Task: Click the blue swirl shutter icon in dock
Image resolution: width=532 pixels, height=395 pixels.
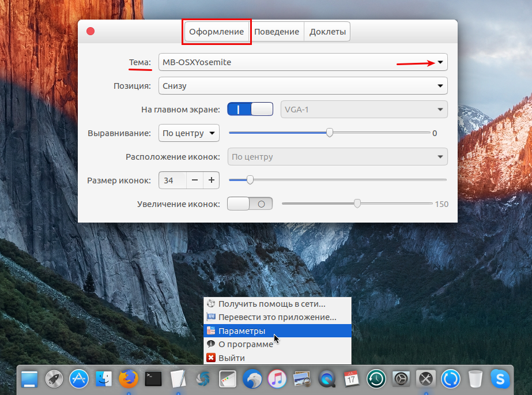Action: pos(203,379)
